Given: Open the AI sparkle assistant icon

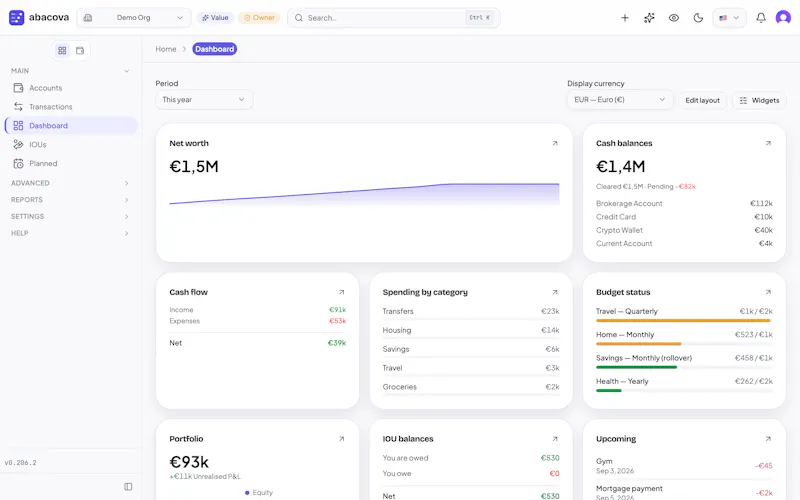Looking at the screenshot, I should point(649,18).
